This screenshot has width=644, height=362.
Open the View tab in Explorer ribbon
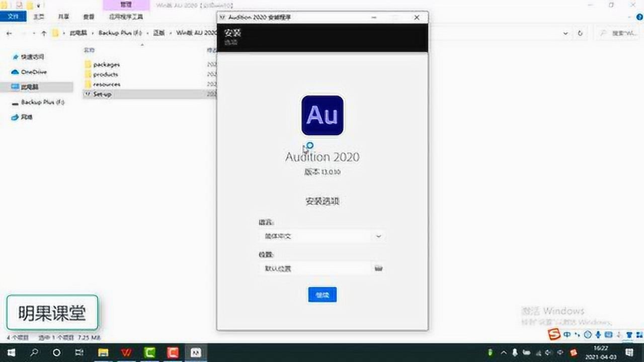[89, 17]
